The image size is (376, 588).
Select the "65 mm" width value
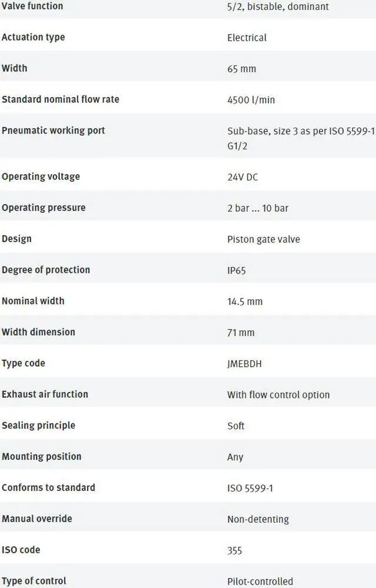click(x=241, y=69)
